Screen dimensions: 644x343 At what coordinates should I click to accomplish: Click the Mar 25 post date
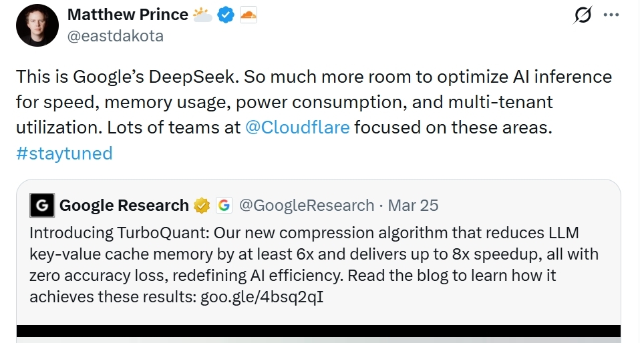pyautogui.click(x=414, y=206)
